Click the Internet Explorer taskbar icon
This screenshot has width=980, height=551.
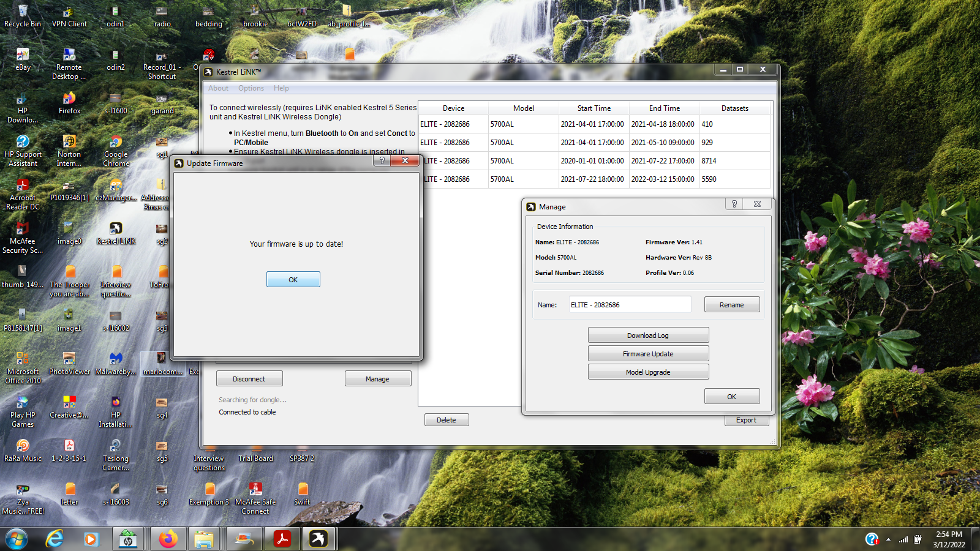tap(55, 539)
